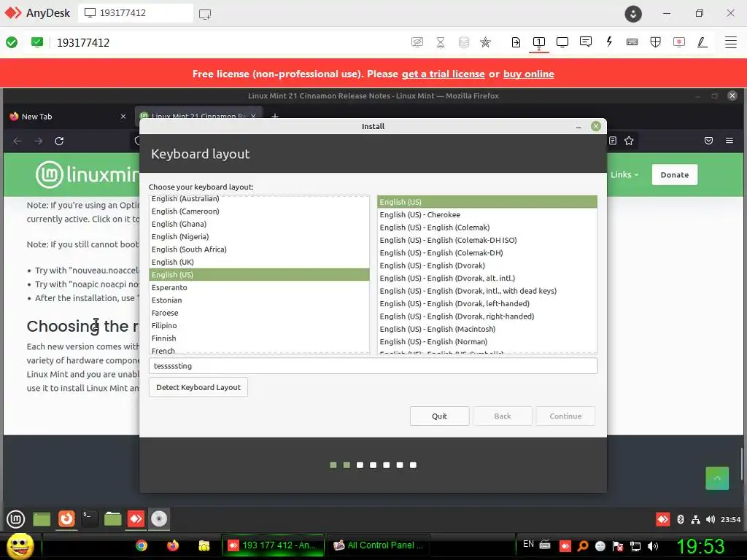
Task: Follow the 'get a trial license' link
Action: pos(443,74)
